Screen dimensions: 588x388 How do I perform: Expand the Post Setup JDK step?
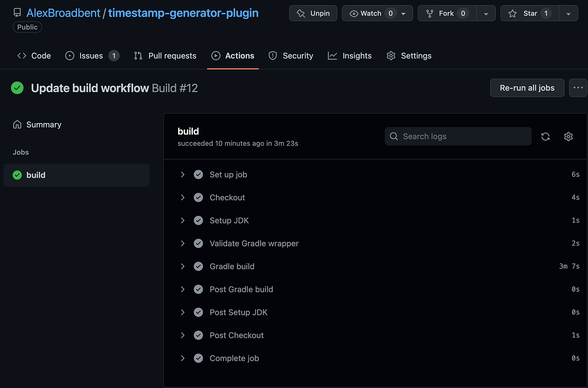click(x=183, y=312)
